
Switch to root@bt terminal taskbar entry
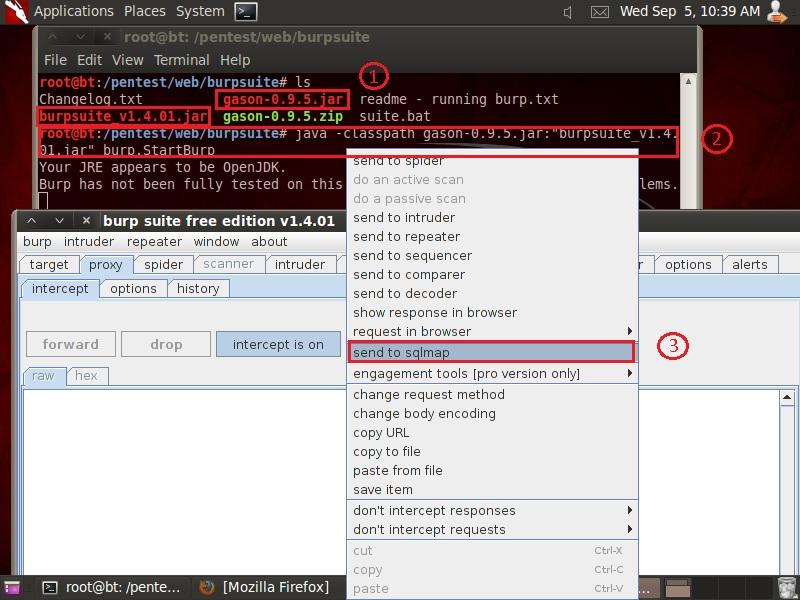112,587
